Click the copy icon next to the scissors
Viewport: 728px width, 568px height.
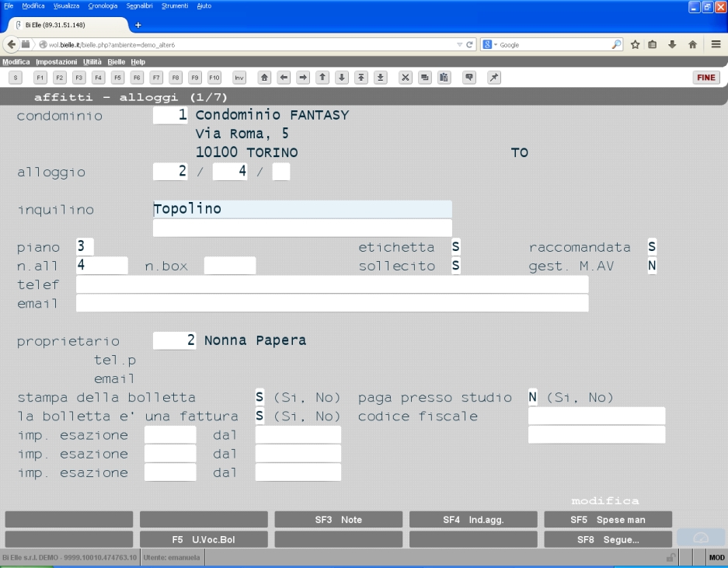pos(424,78)
